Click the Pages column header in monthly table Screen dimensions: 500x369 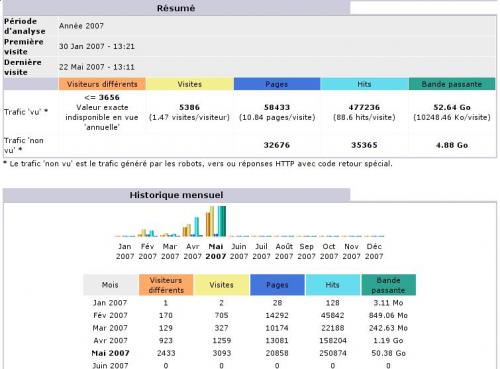(x=277, y=285)
